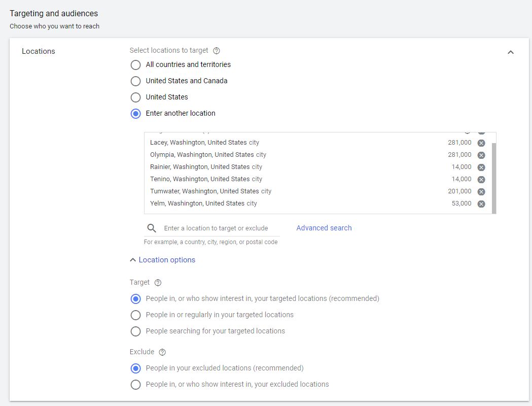Remove Lacey, Washington from targeted locations
Image resolution: width=532 pixels, height=406 pixels.
481,143
